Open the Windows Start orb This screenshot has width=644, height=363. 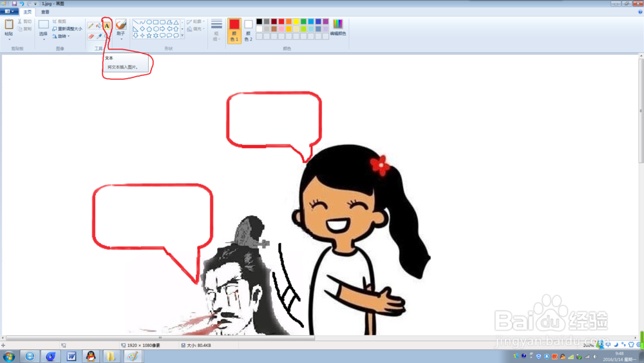(x=9, y=356)
